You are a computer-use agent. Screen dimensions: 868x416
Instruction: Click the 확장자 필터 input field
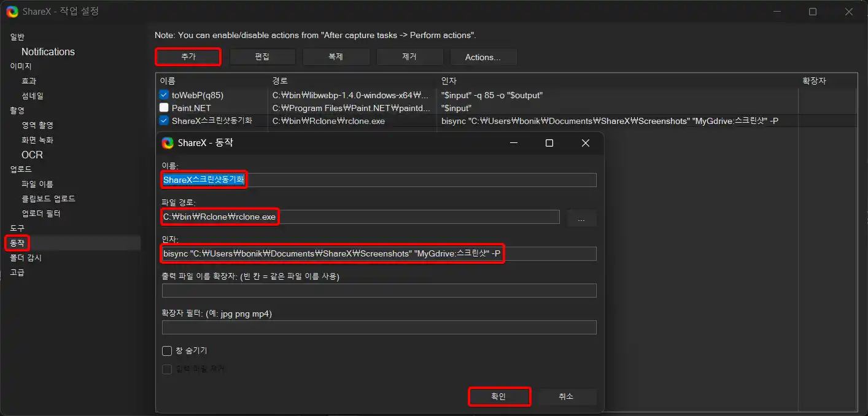tap(379, 327)
